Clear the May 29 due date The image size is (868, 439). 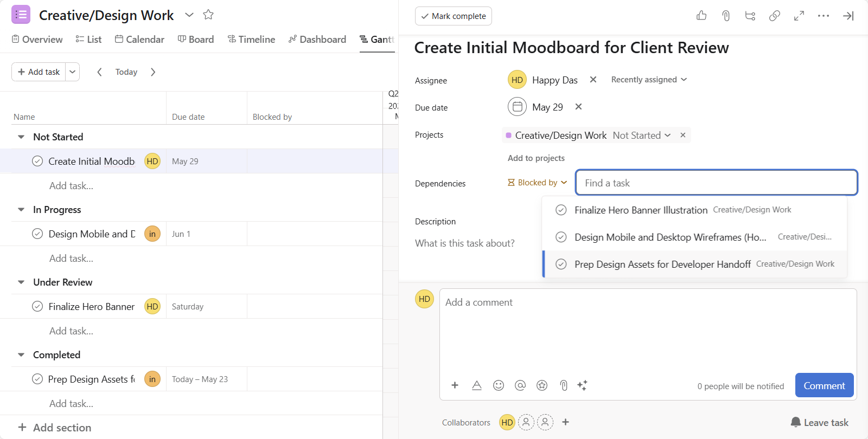point(578,107)
